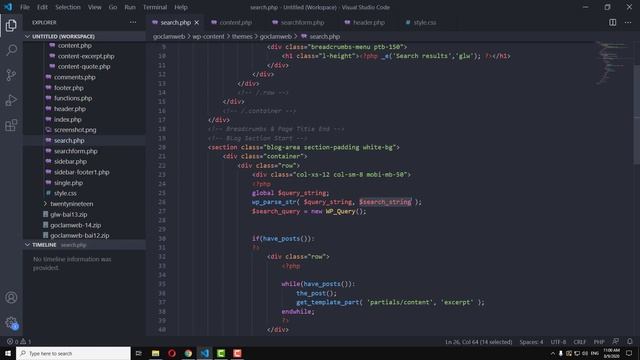Open the Run and Debug view

coord(11,100)
